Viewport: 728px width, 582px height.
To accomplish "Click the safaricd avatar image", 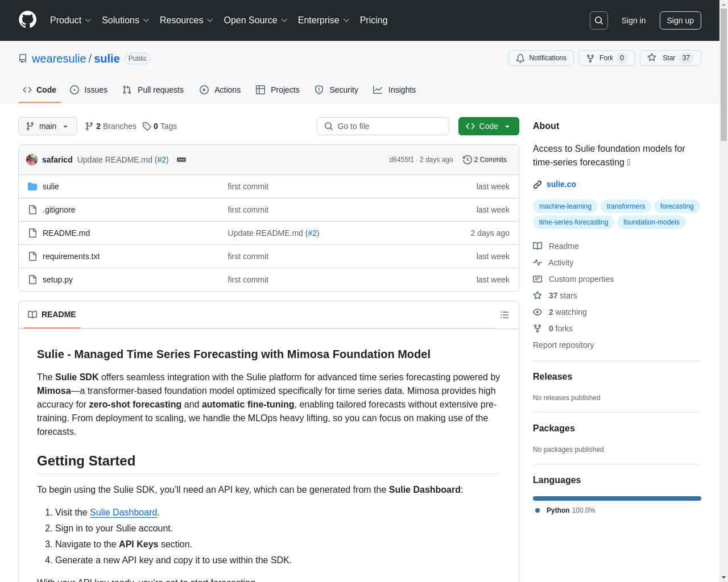I will point(32,160).
